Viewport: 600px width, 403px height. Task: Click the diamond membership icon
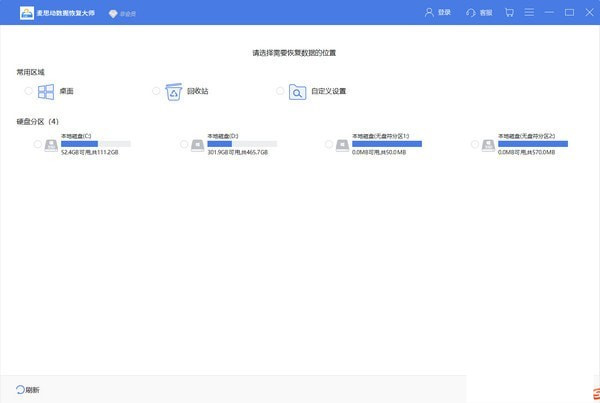(113, 13)
